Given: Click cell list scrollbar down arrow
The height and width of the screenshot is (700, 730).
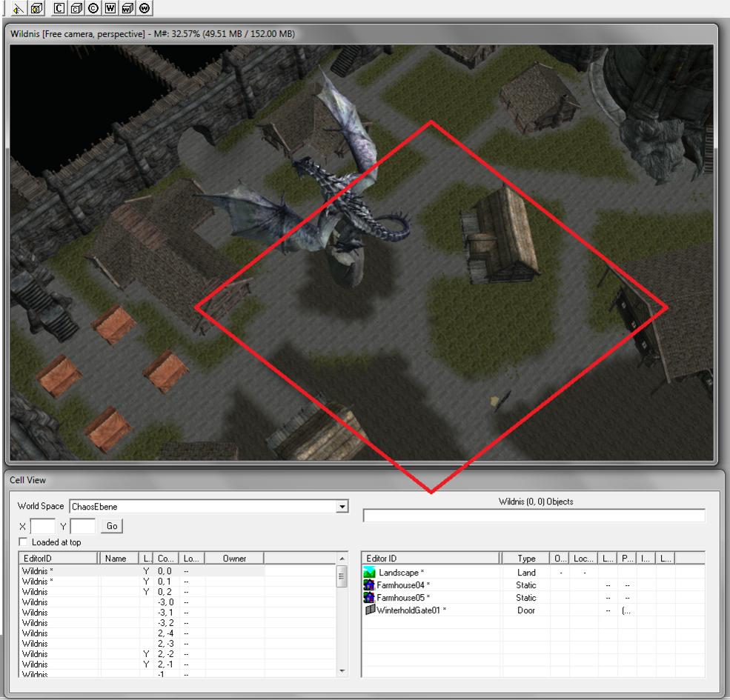Looking at the screenshot, I should (x=341, y=671).
